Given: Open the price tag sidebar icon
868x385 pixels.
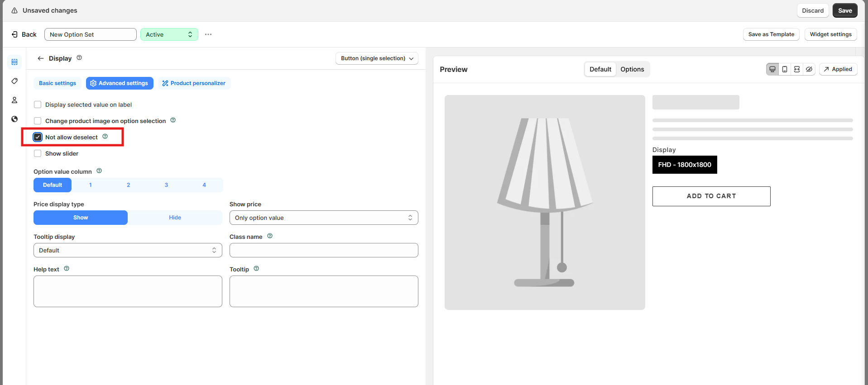Looking at the screenshot, I should point(14,81).
